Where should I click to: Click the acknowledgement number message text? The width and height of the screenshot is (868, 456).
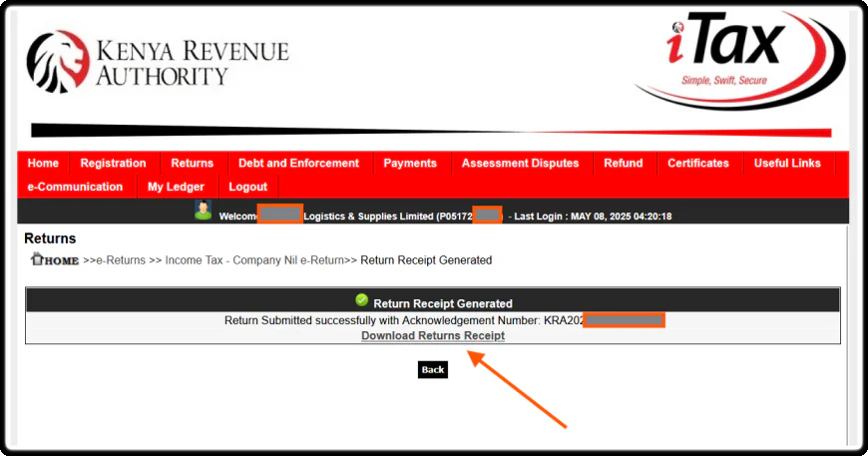403,320
